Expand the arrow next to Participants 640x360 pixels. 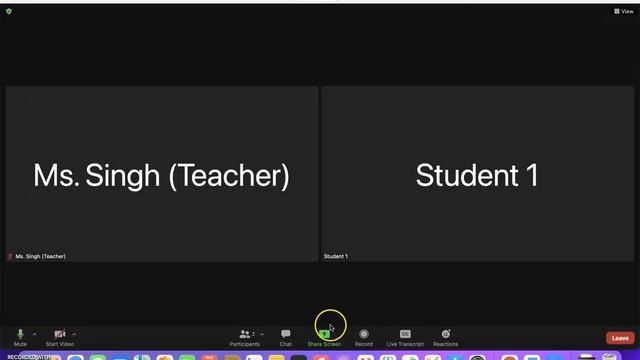click(262, 334)
